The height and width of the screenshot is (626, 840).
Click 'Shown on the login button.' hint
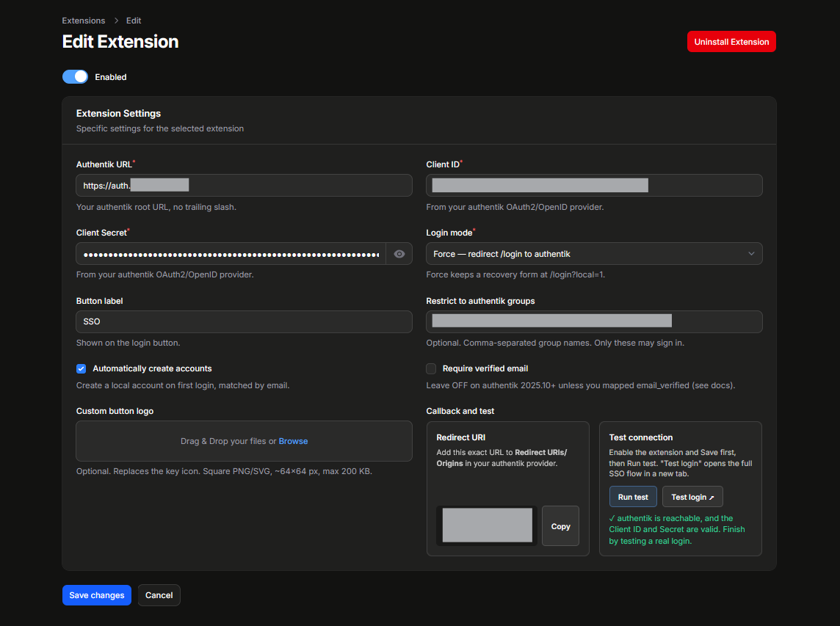coord(128,343)
